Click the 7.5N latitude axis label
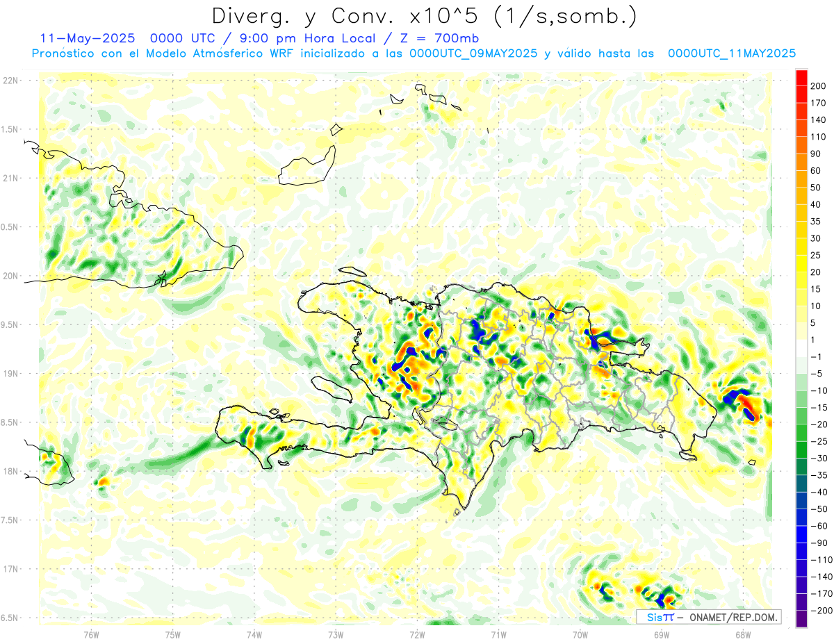834x644 pixels. coord(10,520)
